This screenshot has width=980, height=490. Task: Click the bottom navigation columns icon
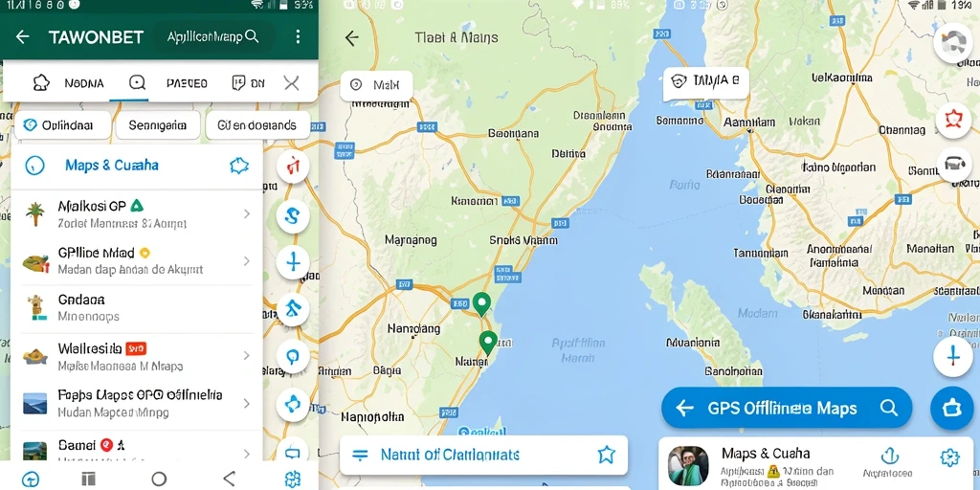coord(89,479)
